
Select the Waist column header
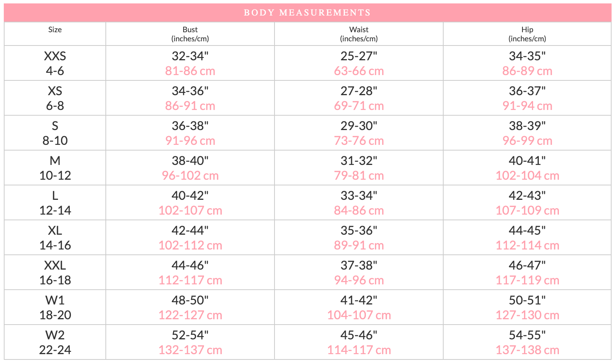tap(359, 34)
